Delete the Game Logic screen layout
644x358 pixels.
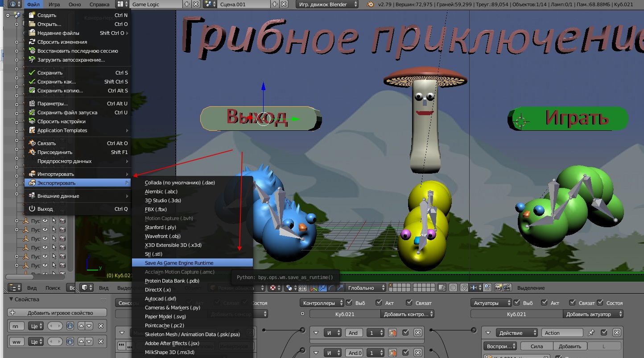195,4
